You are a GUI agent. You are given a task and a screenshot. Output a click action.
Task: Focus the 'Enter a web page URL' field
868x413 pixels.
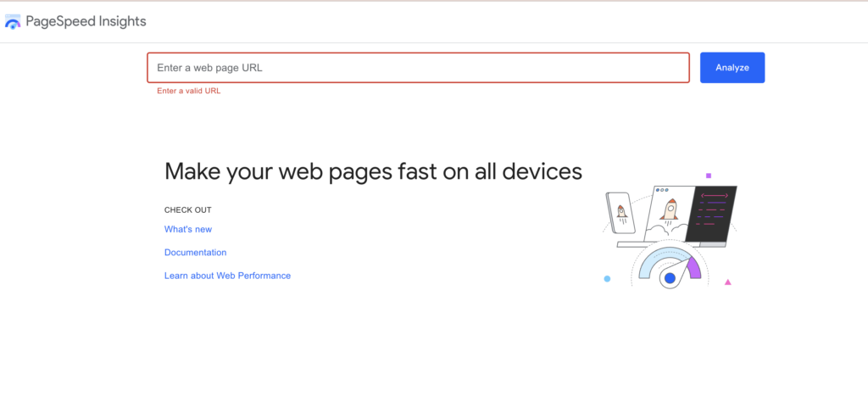(418, 68)
